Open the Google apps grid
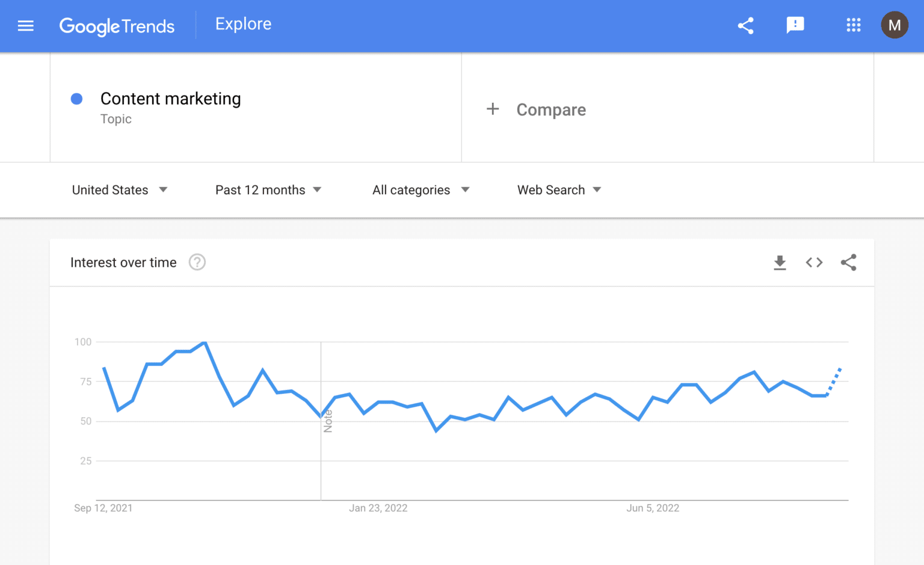924x565 pixels. point(854,26)
